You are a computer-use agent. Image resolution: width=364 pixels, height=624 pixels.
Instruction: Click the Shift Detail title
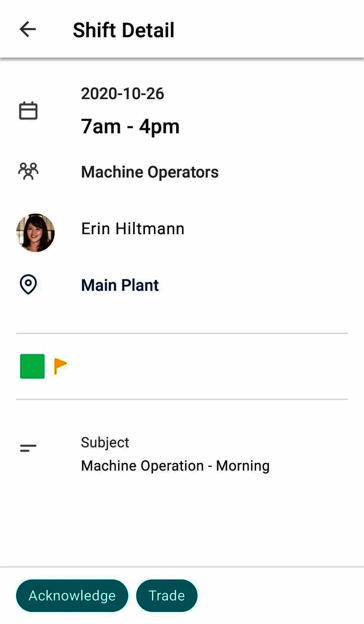point(123,30)
